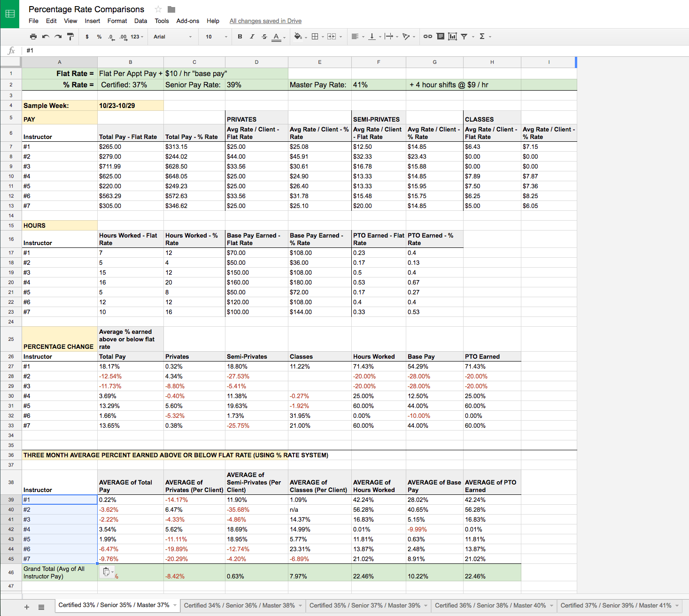The height and width of the screenshot is (616, 689).
Task: Open the Edit menu
Action: click(x=51, y=21)
